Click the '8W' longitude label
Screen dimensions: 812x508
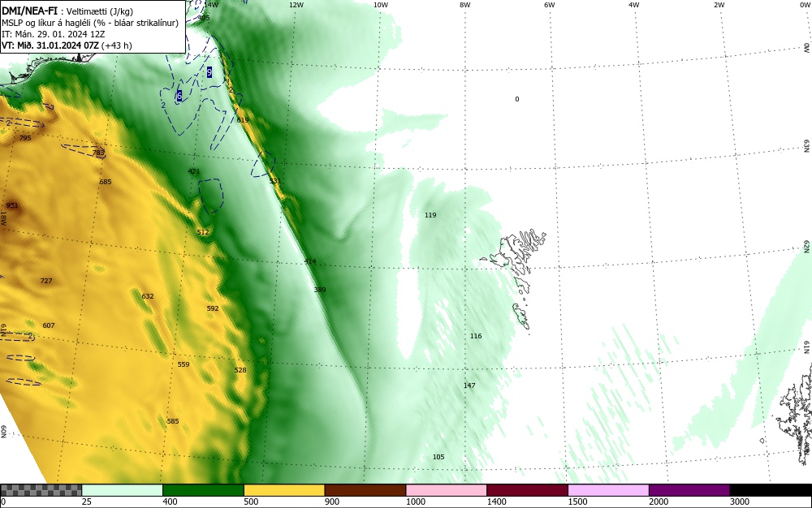click(464, 5)
